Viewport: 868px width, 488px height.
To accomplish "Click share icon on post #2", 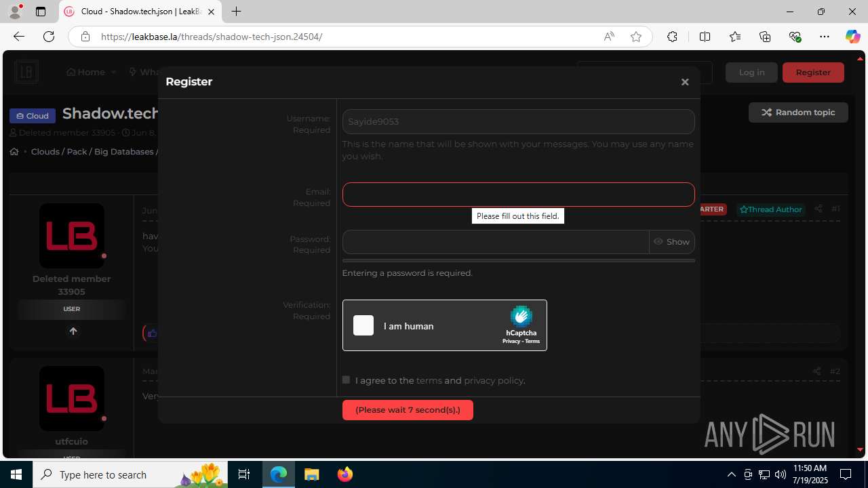I will point(816,371).
